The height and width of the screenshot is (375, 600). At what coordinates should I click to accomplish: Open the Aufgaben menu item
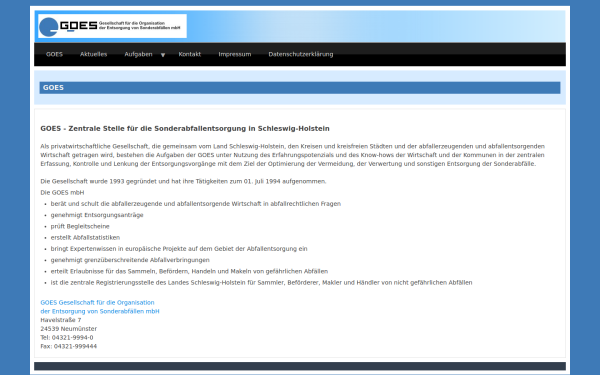pos(138,54)
